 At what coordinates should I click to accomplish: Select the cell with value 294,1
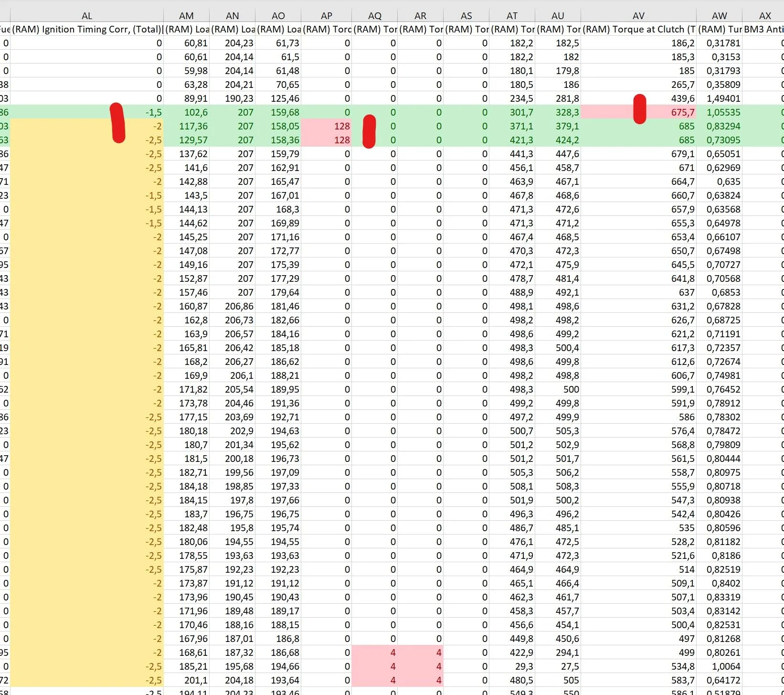pyautogui.click(x=558, y=652)
